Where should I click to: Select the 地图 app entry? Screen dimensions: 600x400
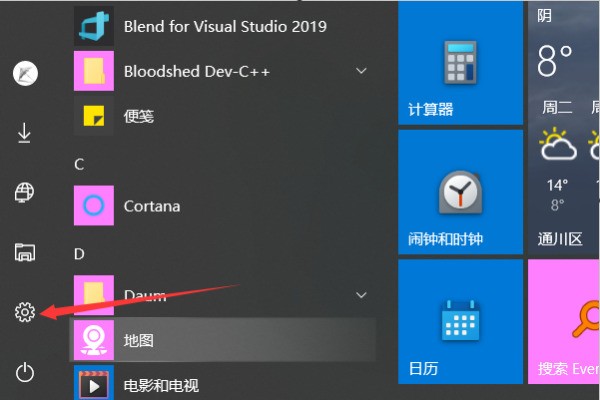click(222, 340)
